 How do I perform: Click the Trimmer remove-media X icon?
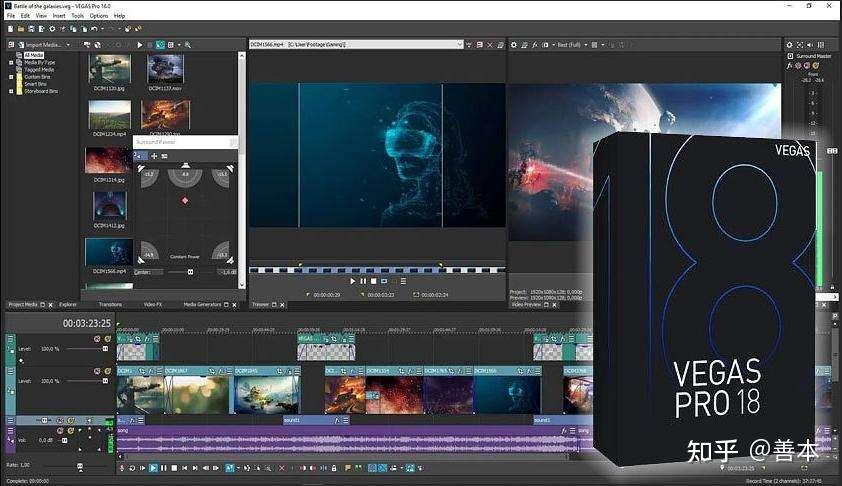click(x=490, y=45)
